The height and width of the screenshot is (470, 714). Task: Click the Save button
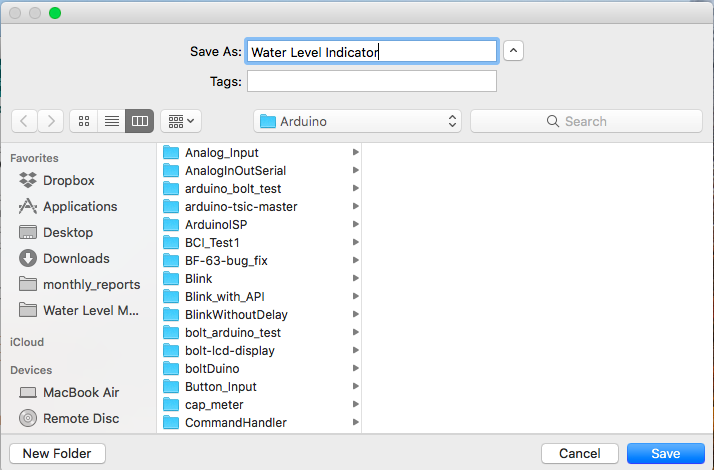point(665,453)
